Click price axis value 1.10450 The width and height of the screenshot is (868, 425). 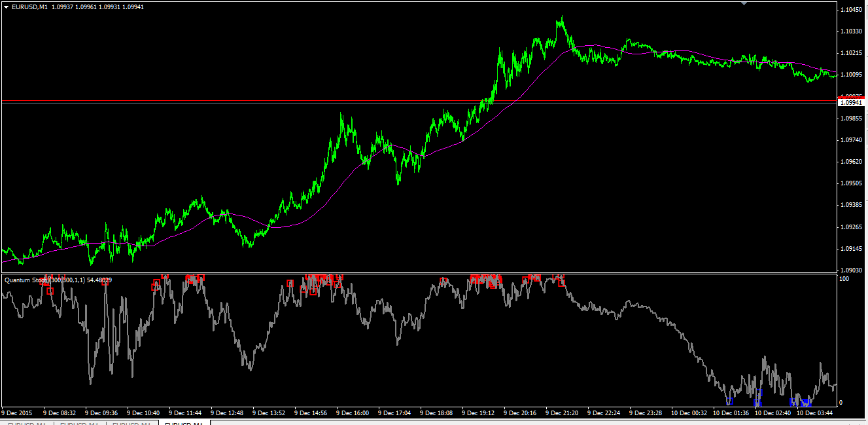(x=852, y=10)
